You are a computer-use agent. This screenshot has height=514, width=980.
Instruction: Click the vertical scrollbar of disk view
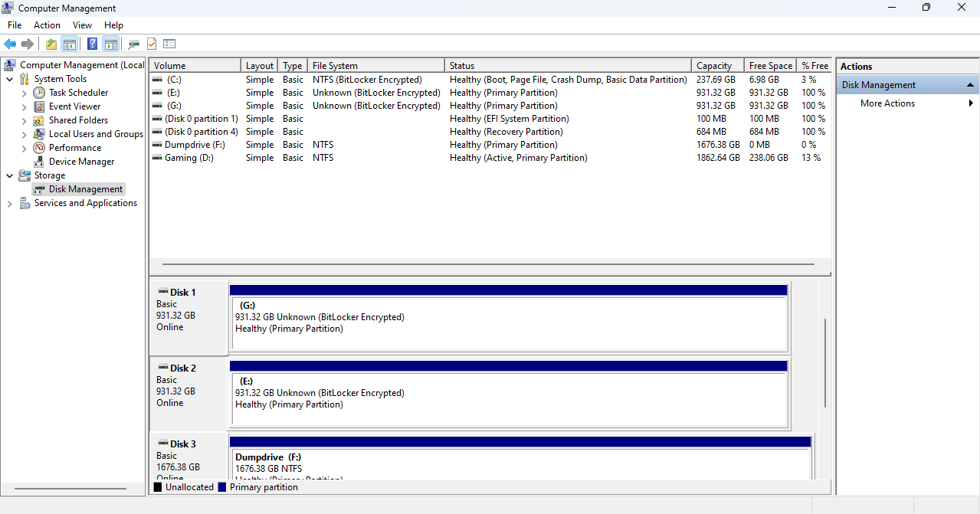pyautogui.click(x=824, y=362)
